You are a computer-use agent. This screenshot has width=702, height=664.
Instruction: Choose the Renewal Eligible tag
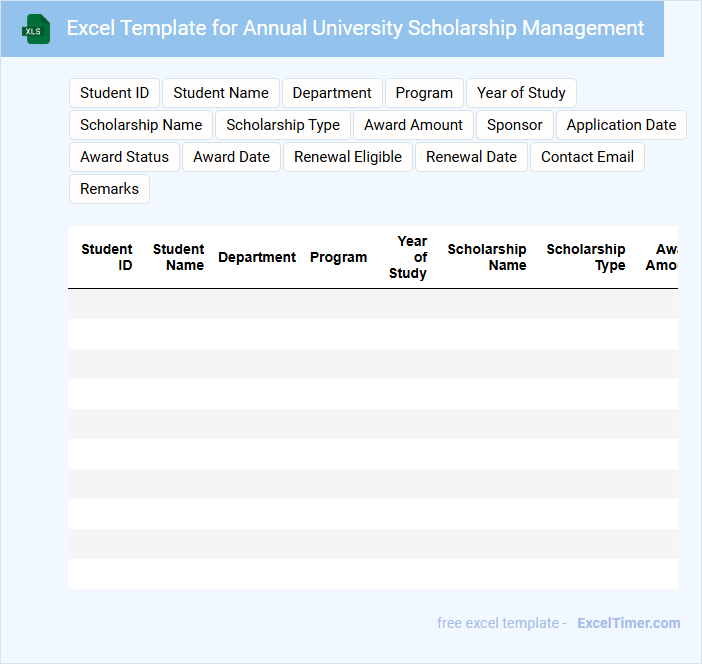(348, 157)
